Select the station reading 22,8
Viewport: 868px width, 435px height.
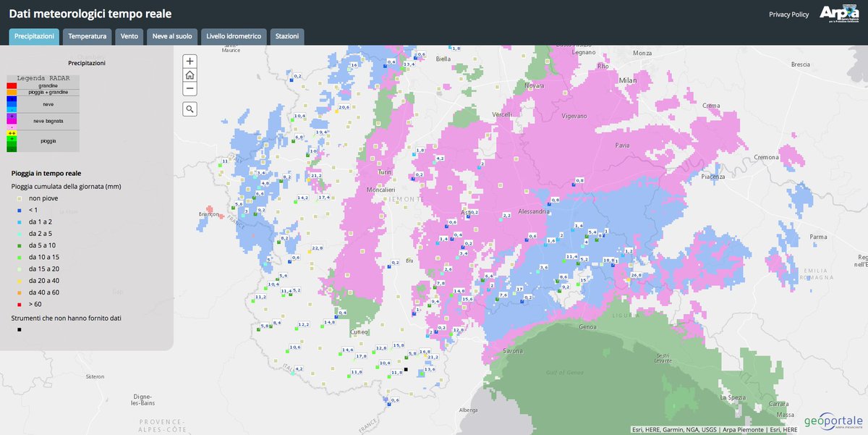click(318, 248)
